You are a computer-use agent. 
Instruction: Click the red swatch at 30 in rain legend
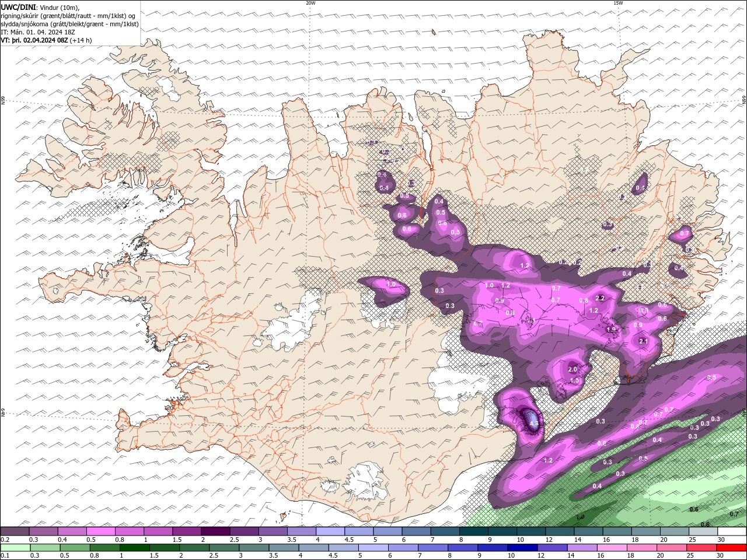point(731,548)
